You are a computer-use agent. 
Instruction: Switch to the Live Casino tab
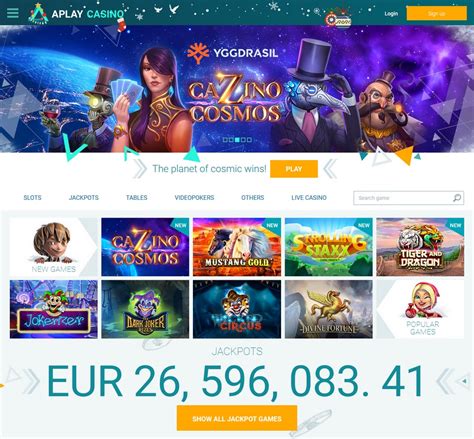[x=309, y=198]
